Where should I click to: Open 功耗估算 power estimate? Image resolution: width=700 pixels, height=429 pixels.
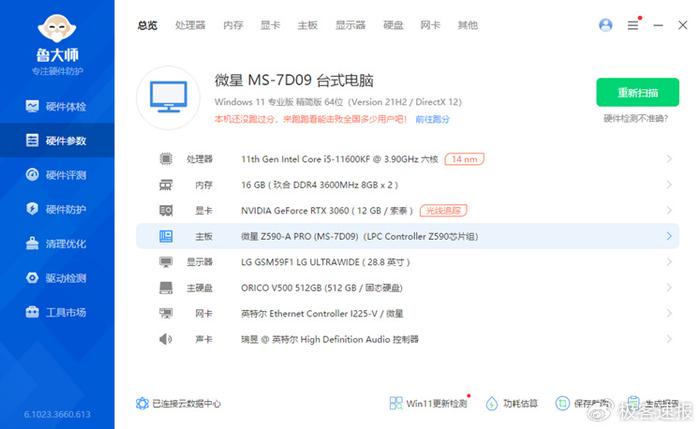click(x=512, y=404)
